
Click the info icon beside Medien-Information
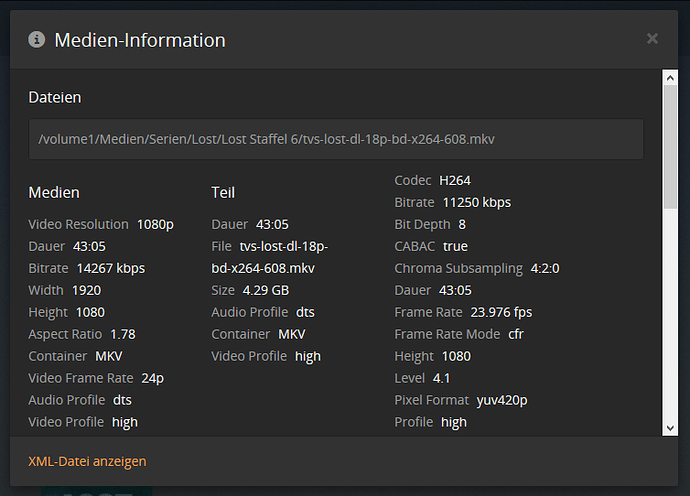37,40
